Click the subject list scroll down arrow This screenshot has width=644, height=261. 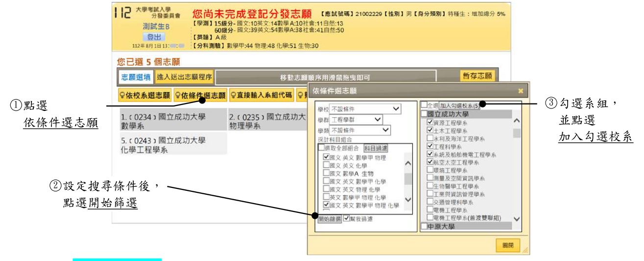(407, 200)
